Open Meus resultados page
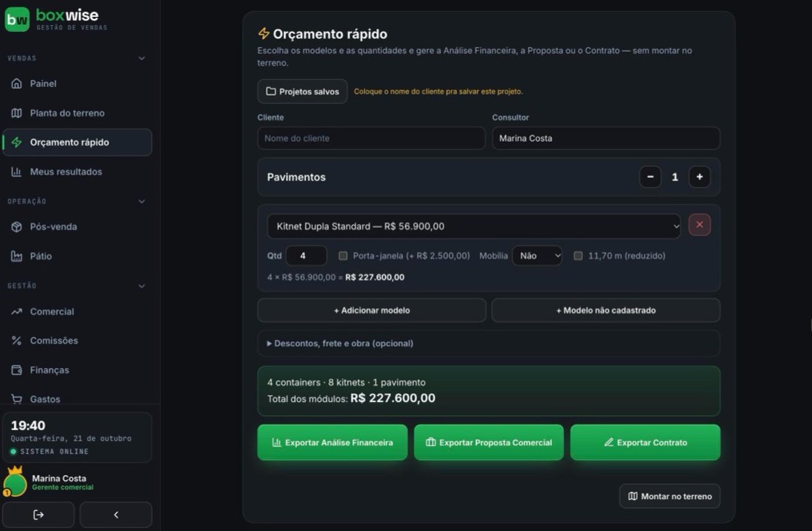 point(78,172)
